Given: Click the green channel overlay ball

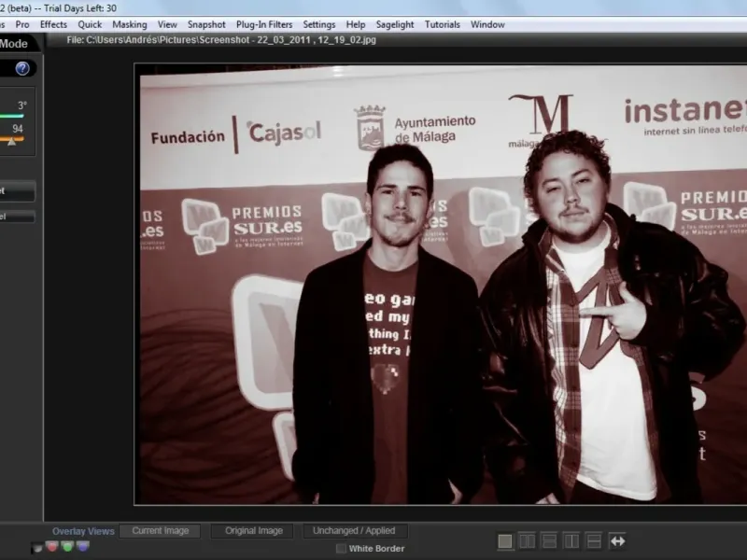Looking at the screenshot, I should 67,546.
